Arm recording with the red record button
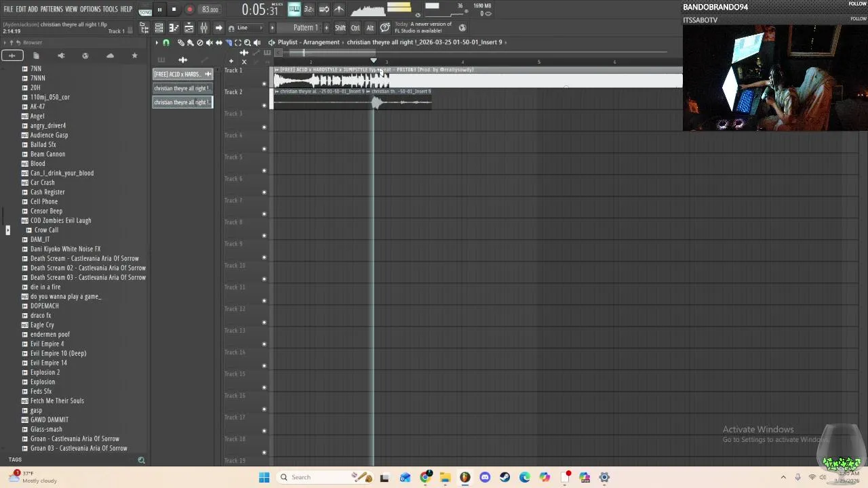 [190, 9]
